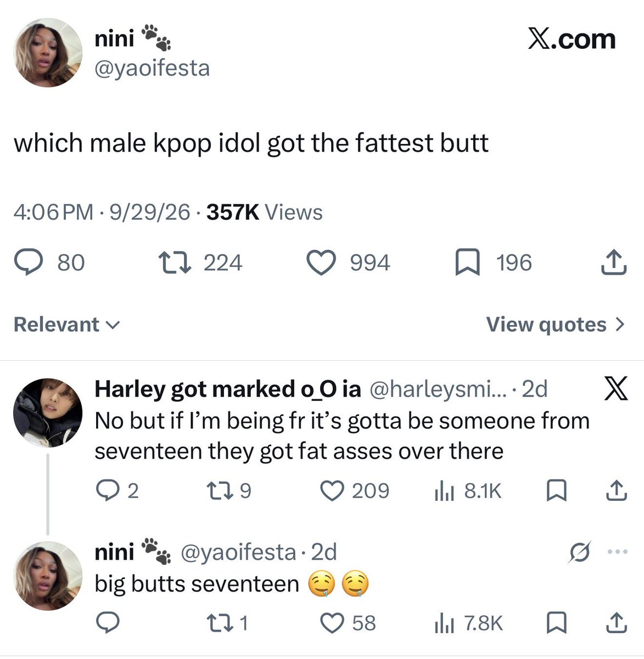Like Harley's reply with 209 likes
644x659 pixels.
[x=355, y=490]
